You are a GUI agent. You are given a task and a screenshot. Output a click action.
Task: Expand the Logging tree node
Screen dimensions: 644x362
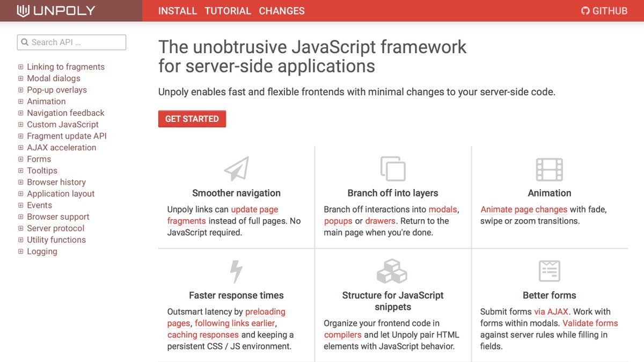[x=21, y=252]
